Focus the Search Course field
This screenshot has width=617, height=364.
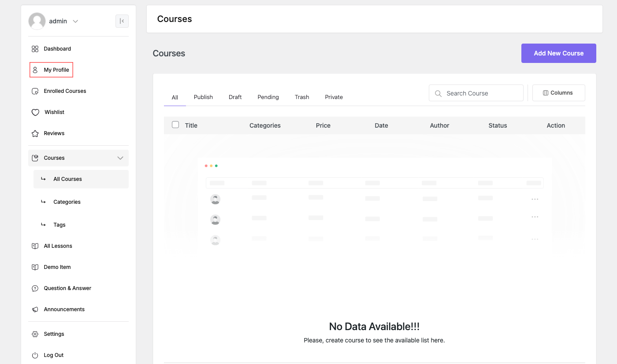(x=476, y=93)
